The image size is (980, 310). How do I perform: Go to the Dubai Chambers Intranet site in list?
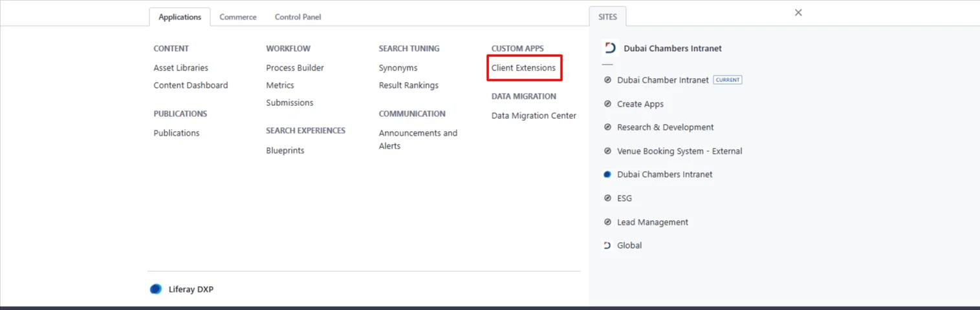pyautogui.click(x=664, y=174)
